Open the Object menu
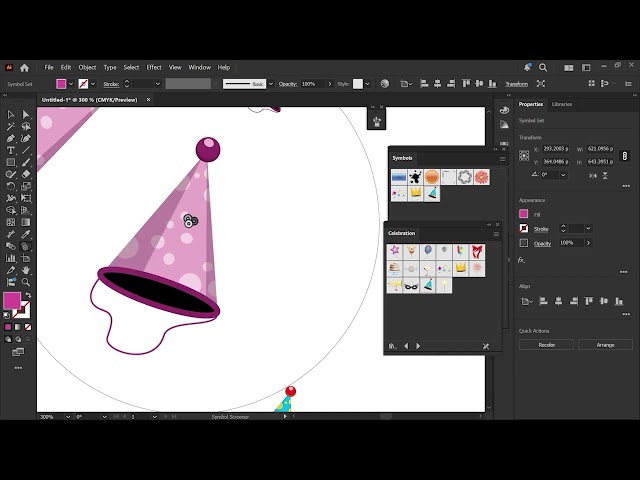Image resolution: width=640 pixels, height=480 pixels. pyautogui.click(x=87, y=67)
